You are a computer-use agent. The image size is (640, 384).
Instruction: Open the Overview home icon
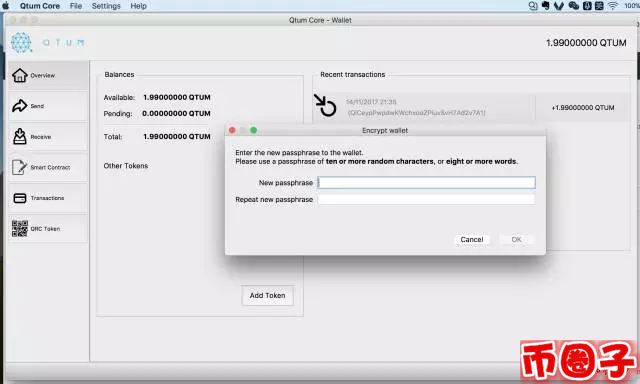coord(20,75)
